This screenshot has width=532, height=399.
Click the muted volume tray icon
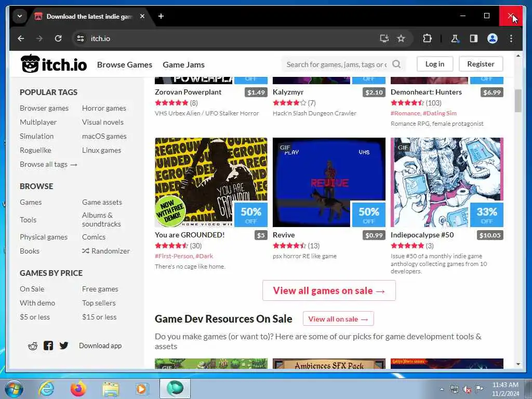click(x=467, y=390)
